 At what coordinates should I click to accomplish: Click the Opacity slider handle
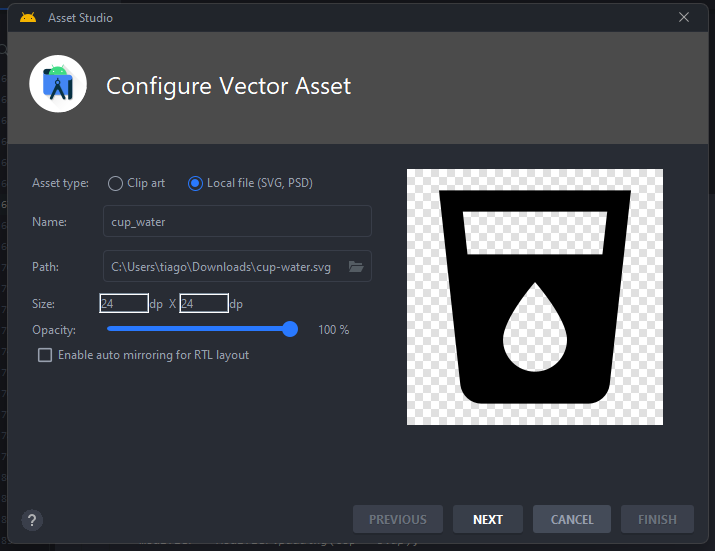(290, 329)
